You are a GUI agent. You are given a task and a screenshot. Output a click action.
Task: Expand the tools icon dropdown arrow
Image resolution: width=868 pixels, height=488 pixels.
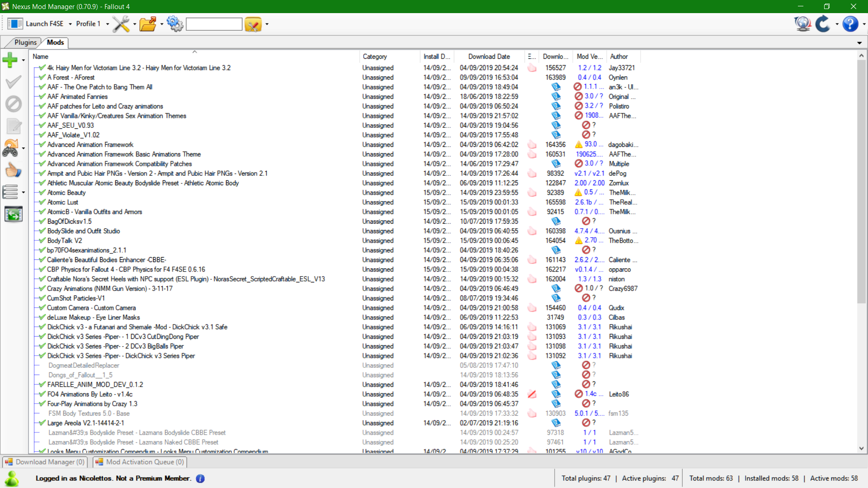pos(134,24)
